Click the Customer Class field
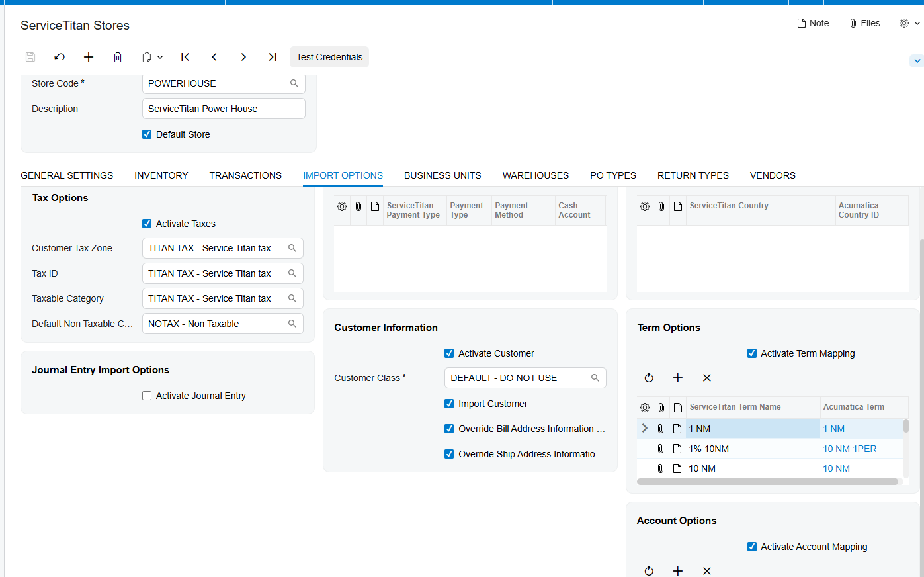Image resolution: width=924 pixels, height=577 pixels. [525, 378]
